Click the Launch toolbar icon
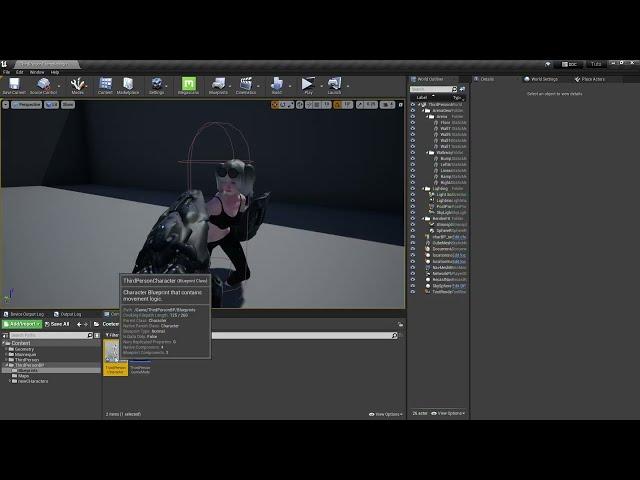640x480 pixels. tap(334, 84)
